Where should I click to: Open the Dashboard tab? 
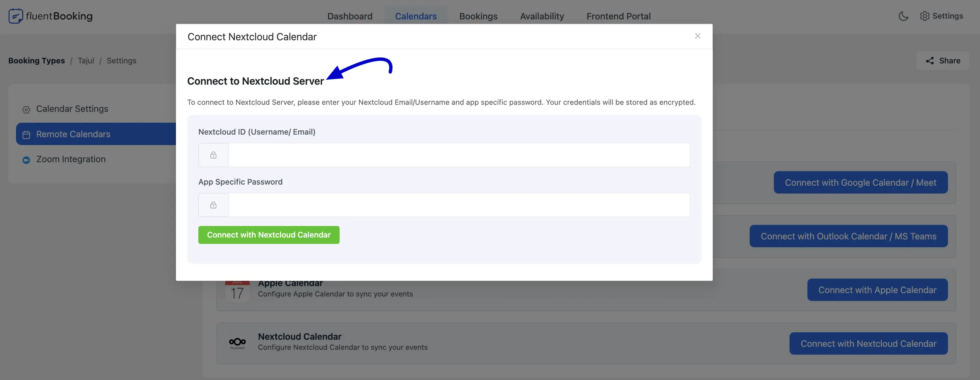[350, 16]
